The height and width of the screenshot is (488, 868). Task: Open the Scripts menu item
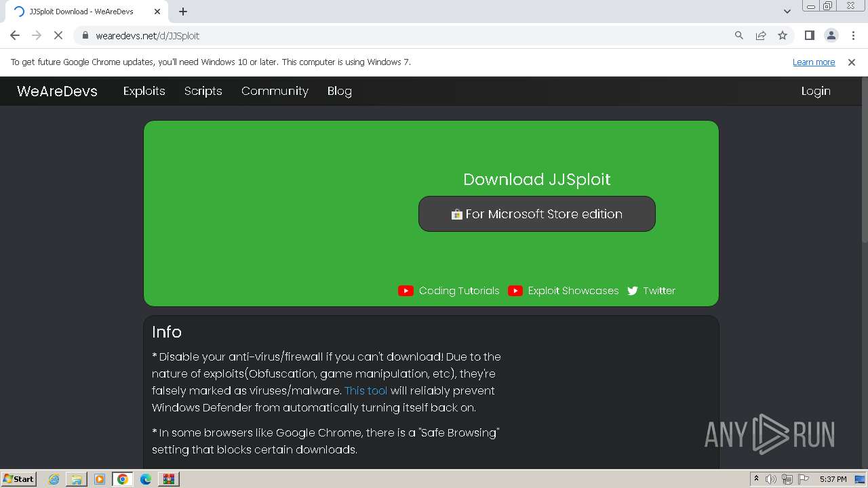point(203,91)
